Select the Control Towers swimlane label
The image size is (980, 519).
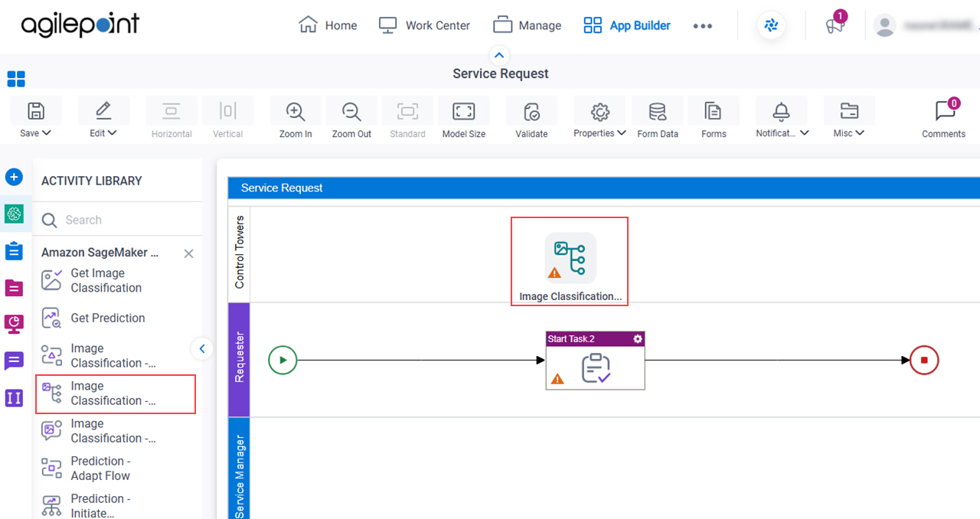coord(240,253)
